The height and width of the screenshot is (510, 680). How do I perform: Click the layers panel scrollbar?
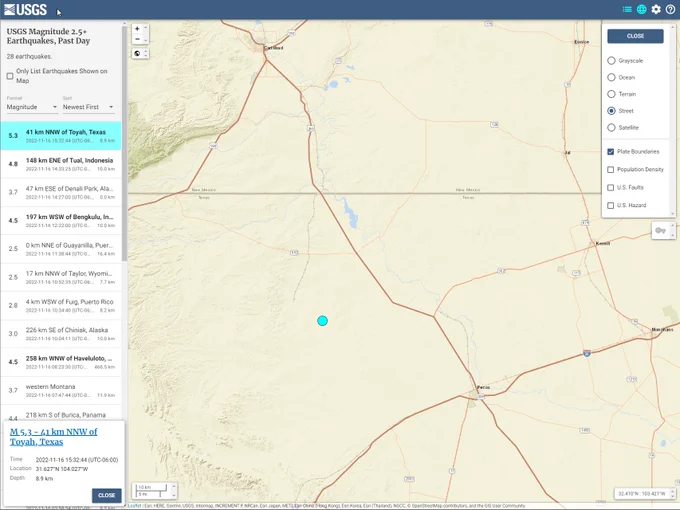673,119
